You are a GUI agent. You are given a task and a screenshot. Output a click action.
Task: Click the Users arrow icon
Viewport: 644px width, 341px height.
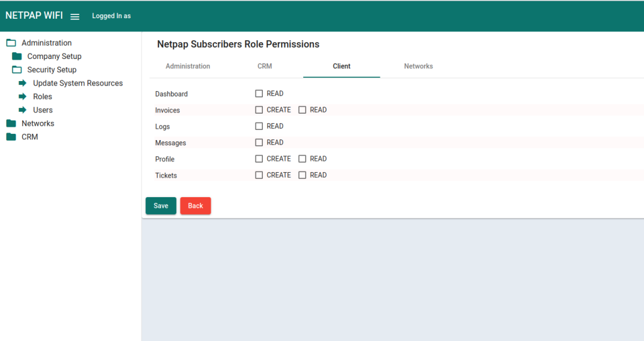23,110
